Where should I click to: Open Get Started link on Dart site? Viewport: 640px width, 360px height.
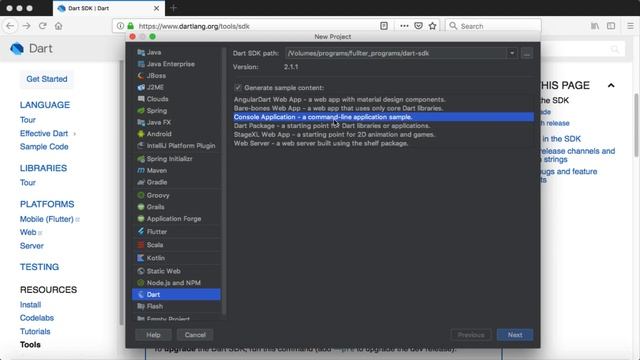click(x=47, y=79)
